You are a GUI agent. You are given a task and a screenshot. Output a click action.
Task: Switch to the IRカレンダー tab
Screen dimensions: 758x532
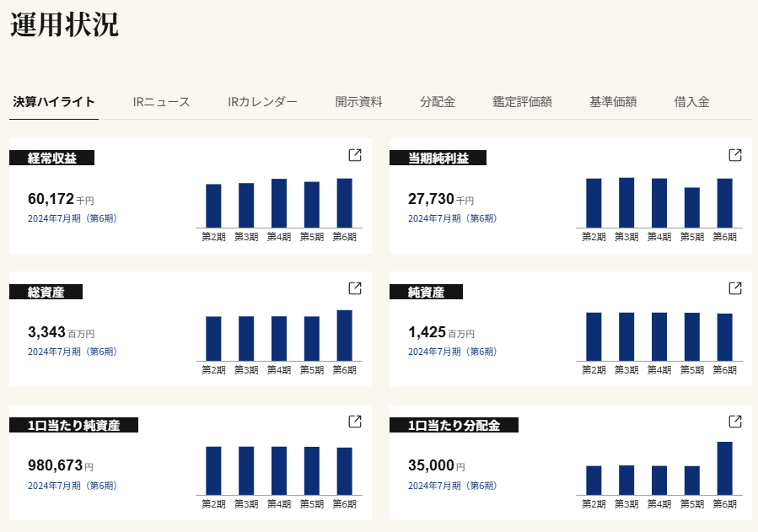pyautogui.click(x=262, y=102)
